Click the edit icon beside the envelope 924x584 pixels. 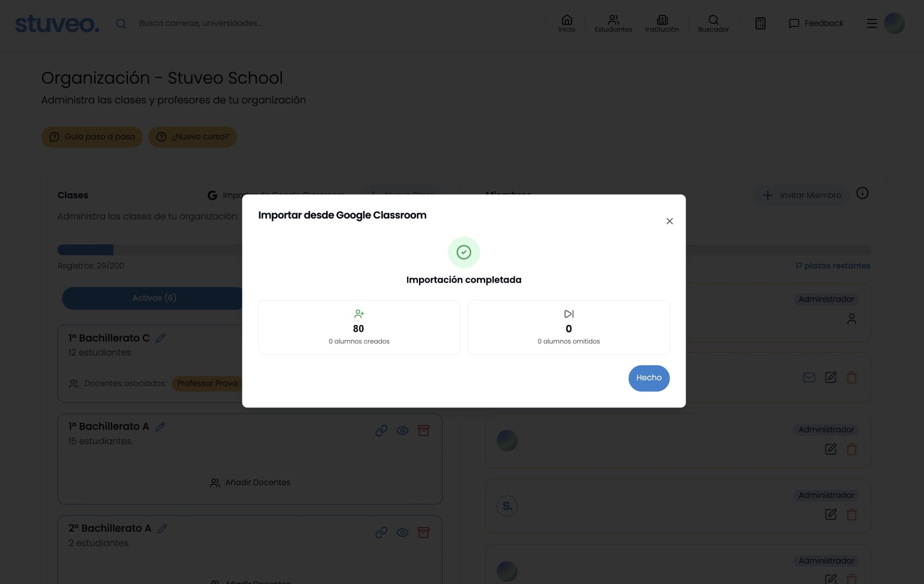[x=831, y=378]
